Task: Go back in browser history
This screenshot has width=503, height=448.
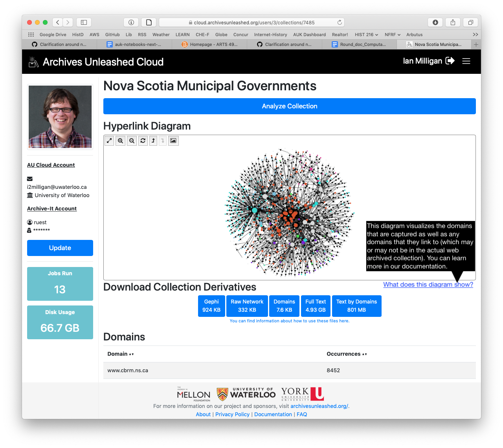Action: (58, 22)
